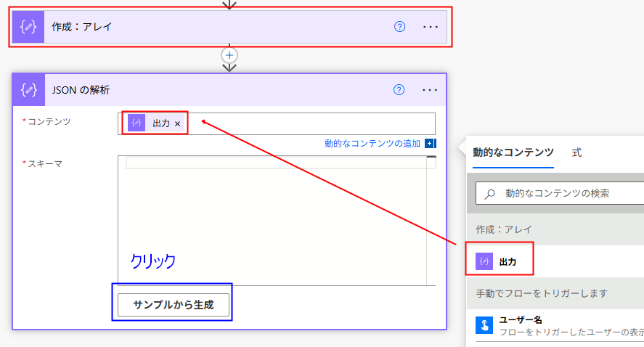Viewport: 644px width, 347px height.
Task: Click the 作成:アレイ action compose icon
Action: pos(28,27)
